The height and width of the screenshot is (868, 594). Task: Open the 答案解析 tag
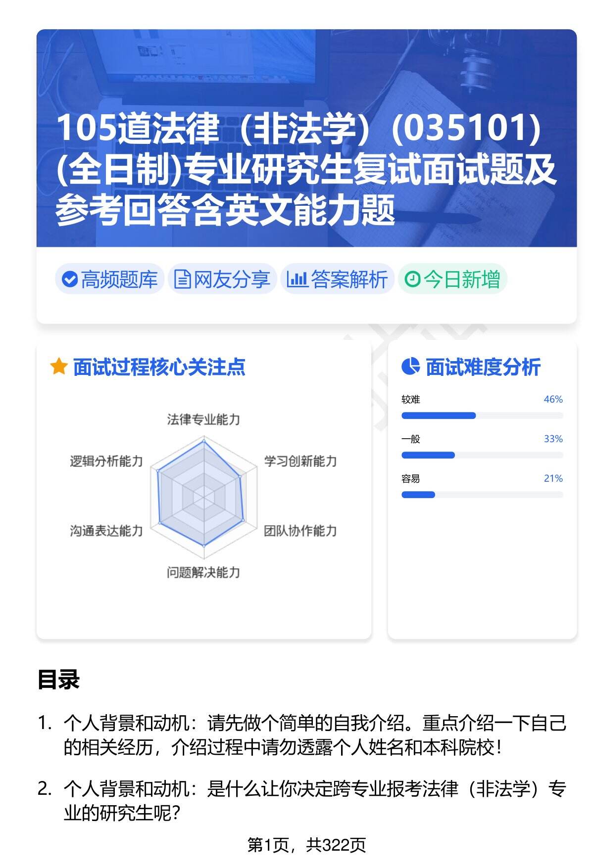[338, 279]
